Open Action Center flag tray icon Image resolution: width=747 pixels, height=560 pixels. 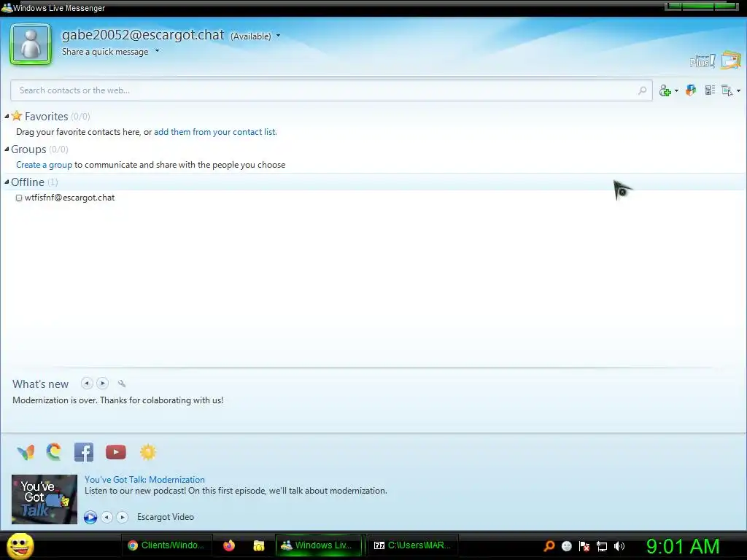tap(584, 546)
